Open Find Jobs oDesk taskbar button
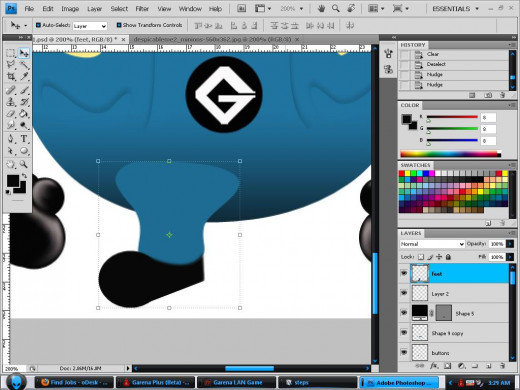The height and width of the screenshot is (390, 520). pos(74,382)
